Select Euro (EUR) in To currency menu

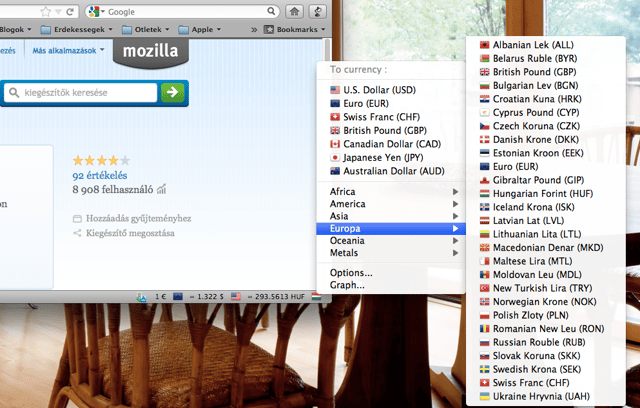pos(391,103)
